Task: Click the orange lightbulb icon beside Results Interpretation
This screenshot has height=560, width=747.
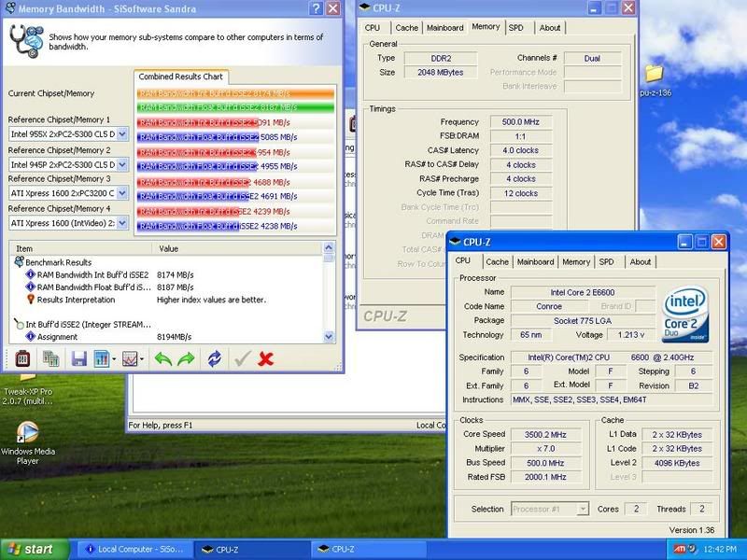Action: click(x=31, y=300)
